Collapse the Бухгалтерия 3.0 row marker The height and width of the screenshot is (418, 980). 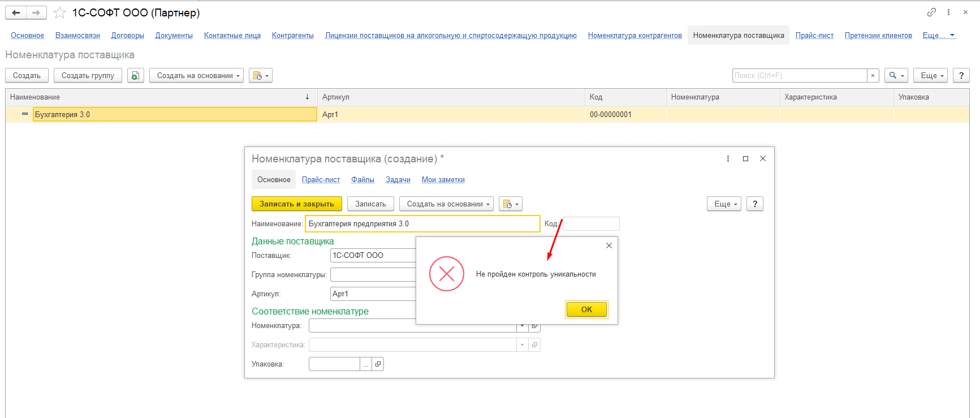(x=25, y=114)
